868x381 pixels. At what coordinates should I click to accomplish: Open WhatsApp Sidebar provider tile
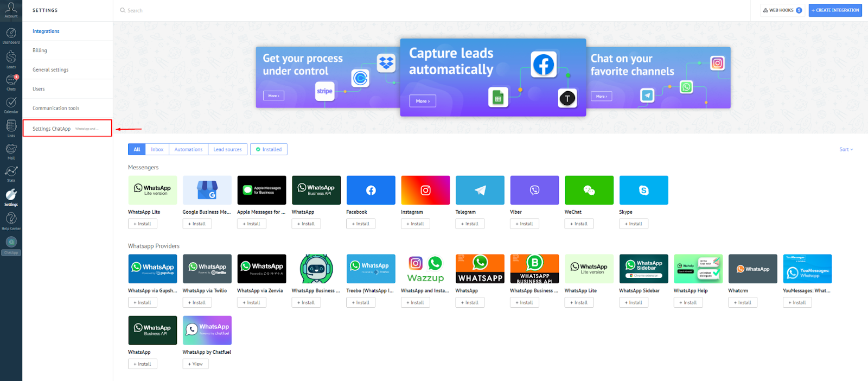click(x=644, y=269)
